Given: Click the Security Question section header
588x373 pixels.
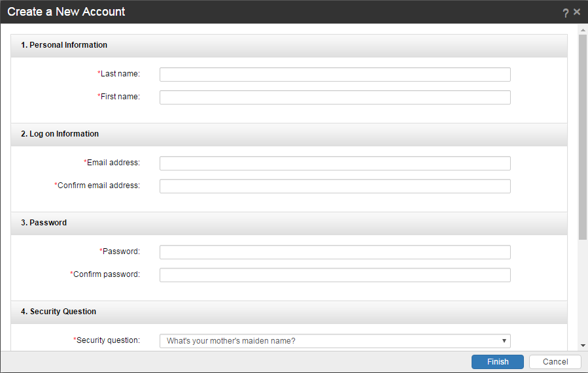Looking at the screenshot, I should coord(58,312).
